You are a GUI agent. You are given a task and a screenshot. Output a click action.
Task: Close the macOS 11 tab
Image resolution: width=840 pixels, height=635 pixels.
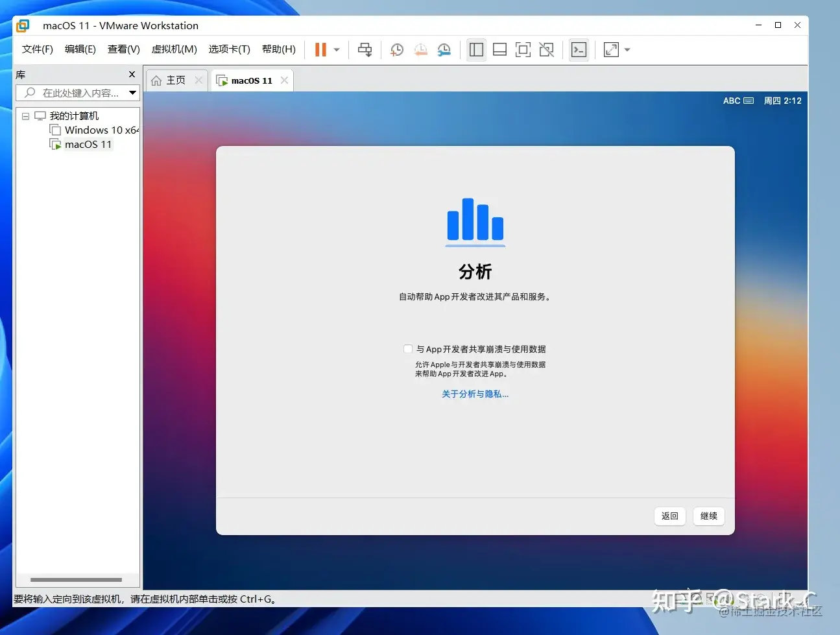pyautogui.click(x=284, y=80)
